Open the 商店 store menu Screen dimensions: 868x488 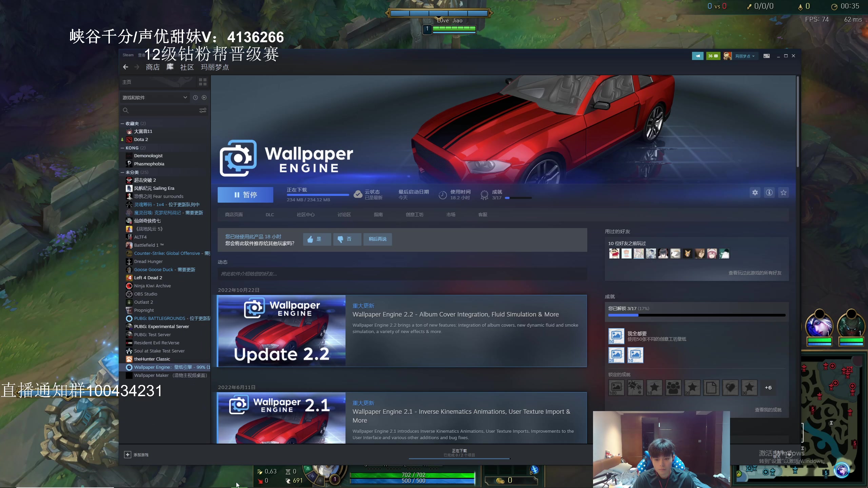point(153,67)
